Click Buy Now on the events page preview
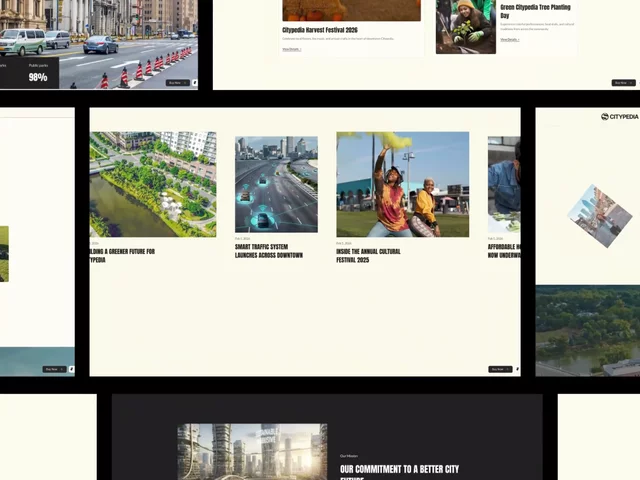 tap(623, 83)
